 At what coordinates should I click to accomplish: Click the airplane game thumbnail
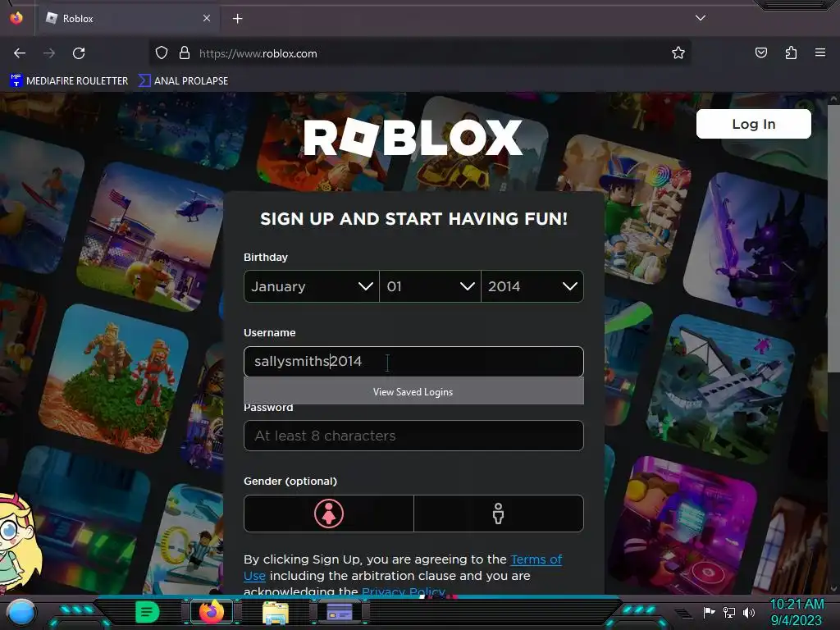(720, 389)
